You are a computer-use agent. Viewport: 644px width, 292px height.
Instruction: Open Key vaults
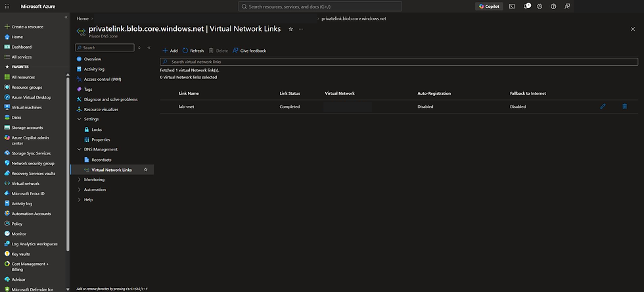click(x=17, y=254)
